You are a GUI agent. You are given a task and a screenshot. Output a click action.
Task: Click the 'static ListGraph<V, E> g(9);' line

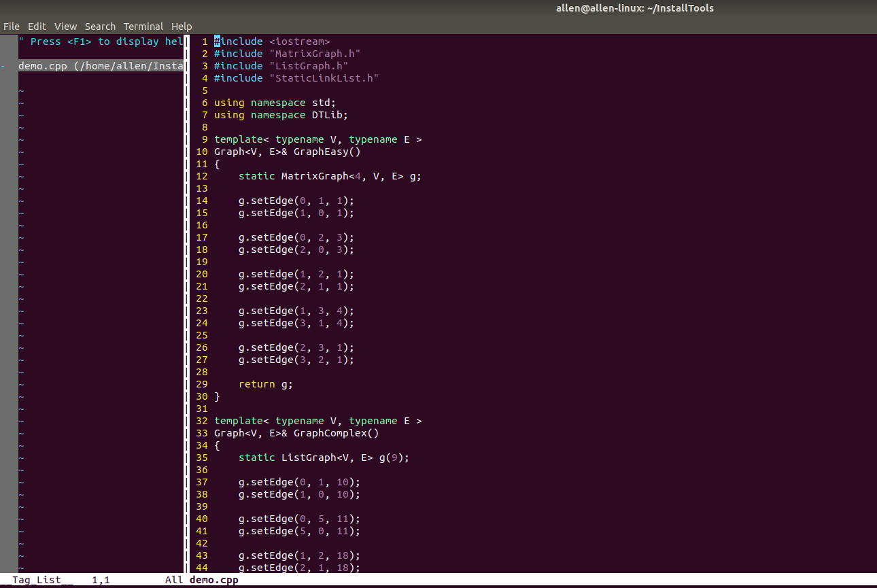324,457
